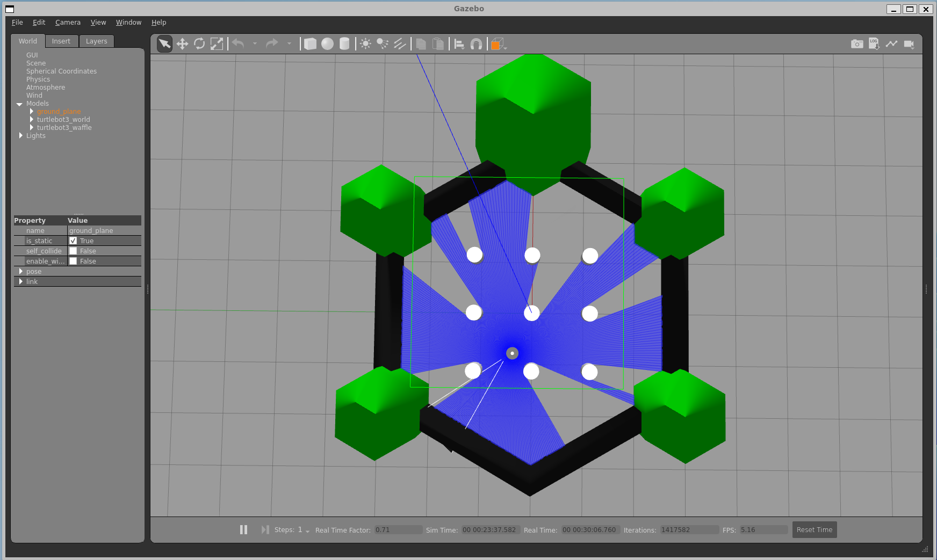Screen dimensions: 937x560
Task: Expand the pose property row
Action: pyautogui.click(x=21, y=271)
